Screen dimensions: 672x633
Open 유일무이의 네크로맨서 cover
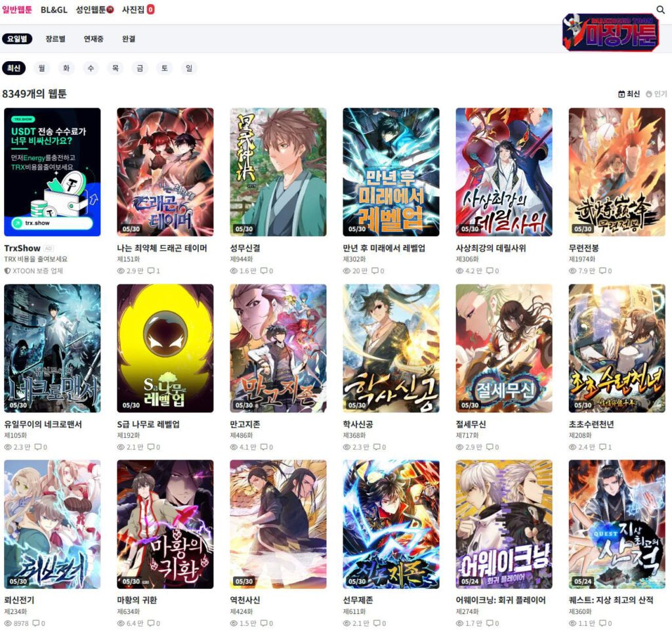pos(52,348)
